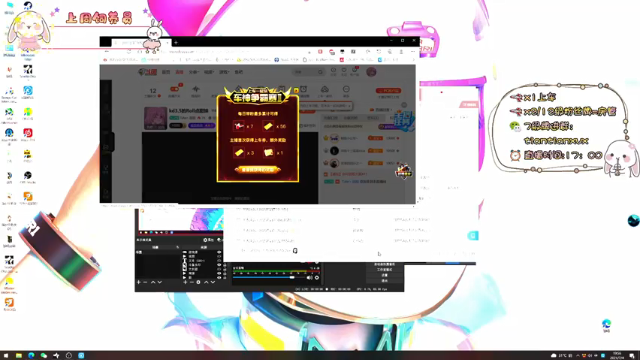
Task: Open Microsoft Edge from the taskbar
Action: pos(31,356)
